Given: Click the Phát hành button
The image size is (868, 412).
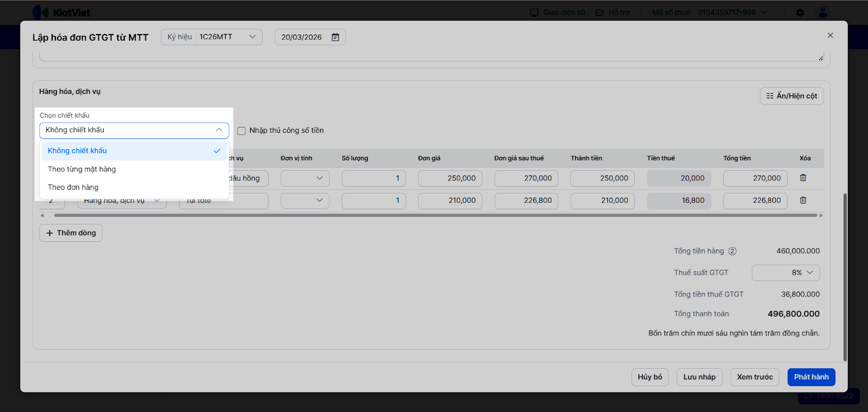Looking at the screenshot, I should pos(811,377).
